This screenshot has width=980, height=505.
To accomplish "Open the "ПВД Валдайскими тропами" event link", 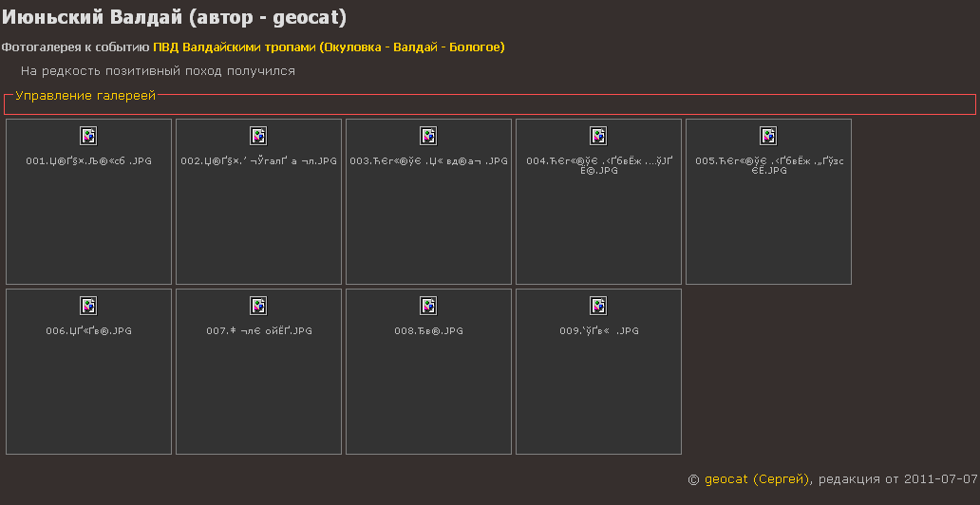I will coord(329,47).
